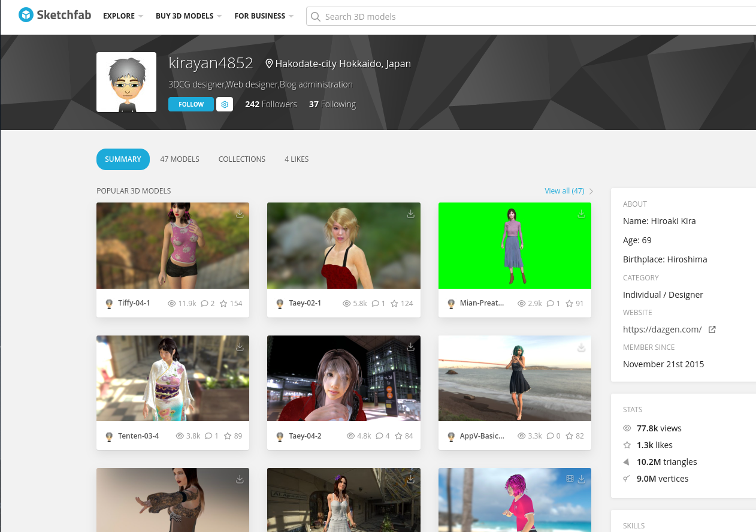Select the SUMMARY tab
The image size is (756, 532).
(x=123, y=159)
